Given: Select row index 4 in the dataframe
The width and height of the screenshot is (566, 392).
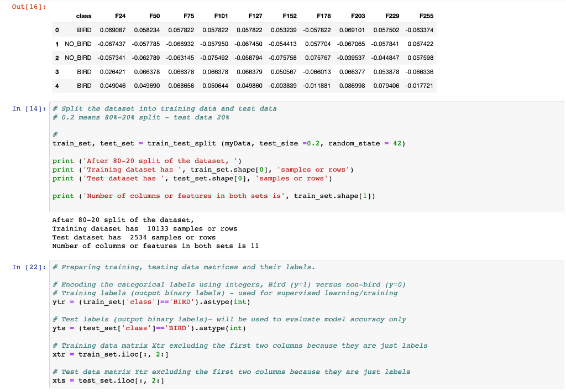Looking at the screenshot, I should coord(57,86).
